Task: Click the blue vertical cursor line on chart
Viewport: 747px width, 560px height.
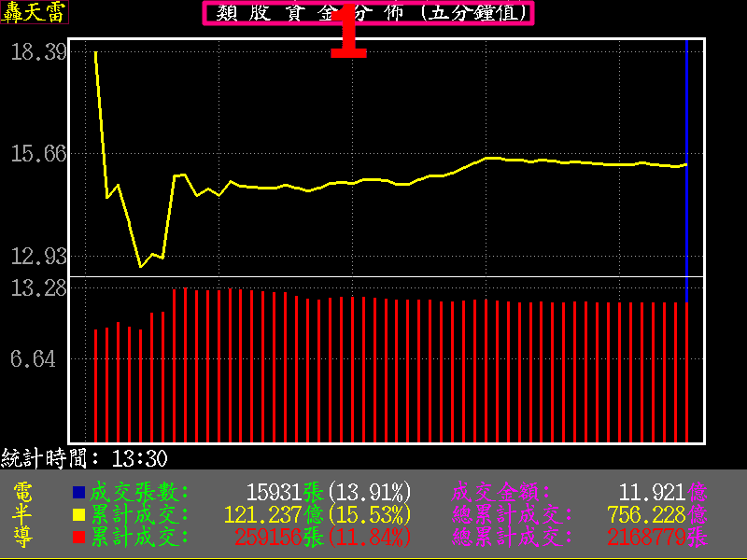Action: [686, 168]
